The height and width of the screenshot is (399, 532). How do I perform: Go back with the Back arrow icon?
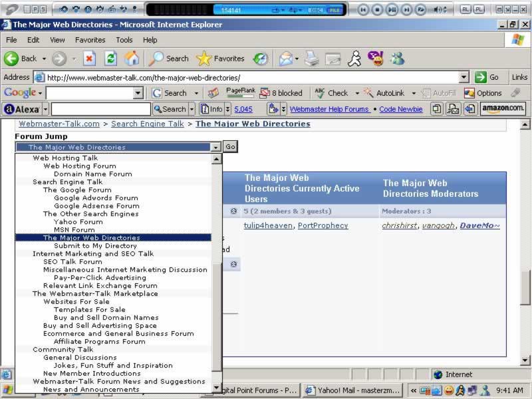pyautogui.click(x=11, y=59)
